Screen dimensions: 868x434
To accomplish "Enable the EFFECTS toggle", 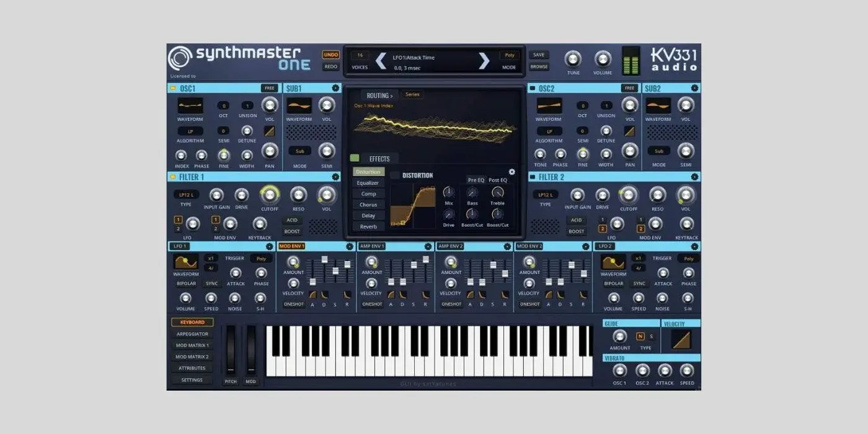I will tap(354, 158).
